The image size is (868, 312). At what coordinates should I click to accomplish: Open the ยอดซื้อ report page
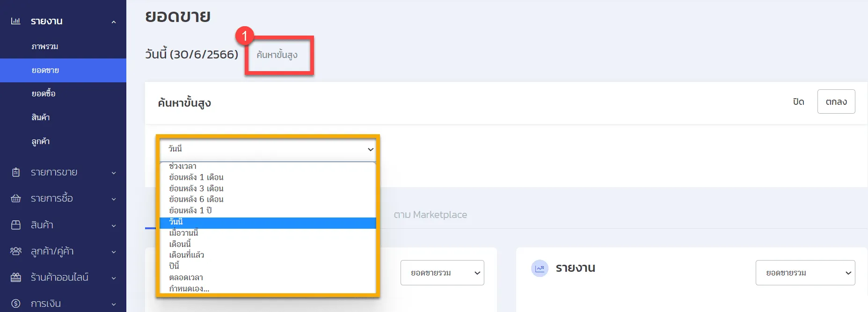44,94
